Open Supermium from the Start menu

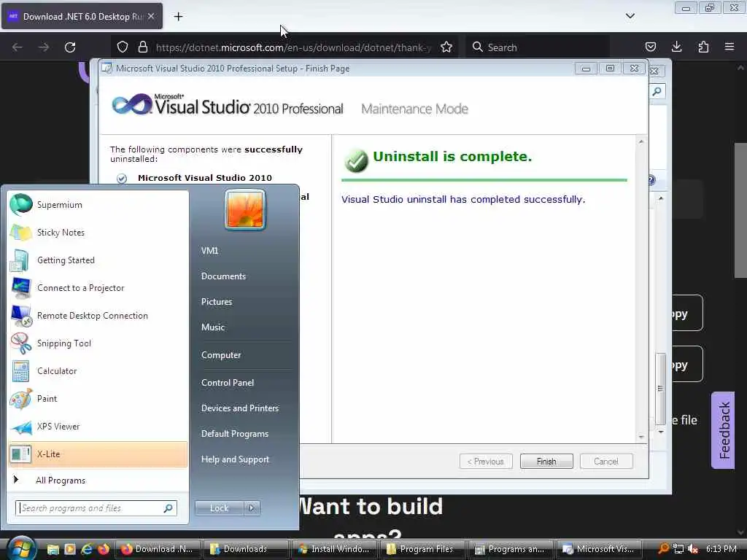click(x=98, y=205)
